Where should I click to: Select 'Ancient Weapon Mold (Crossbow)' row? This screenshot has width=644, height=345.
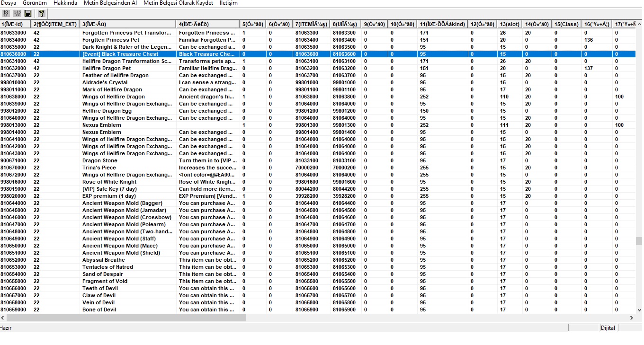pyautogui.click(x=317, y=217)
